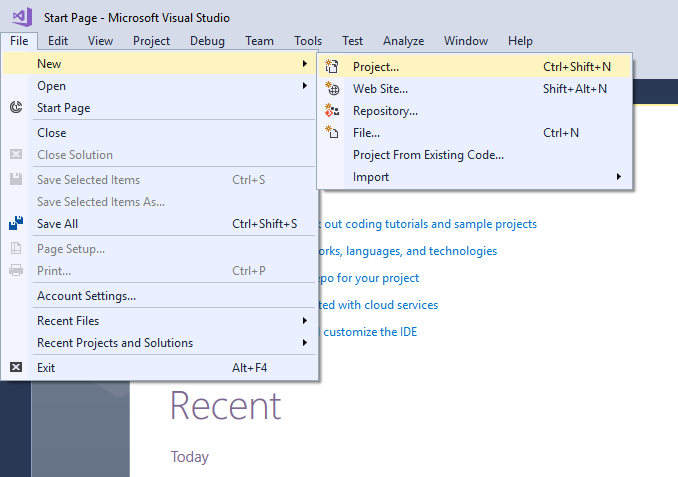
Task: Expand the New submenu arrow
Action: 305,64
